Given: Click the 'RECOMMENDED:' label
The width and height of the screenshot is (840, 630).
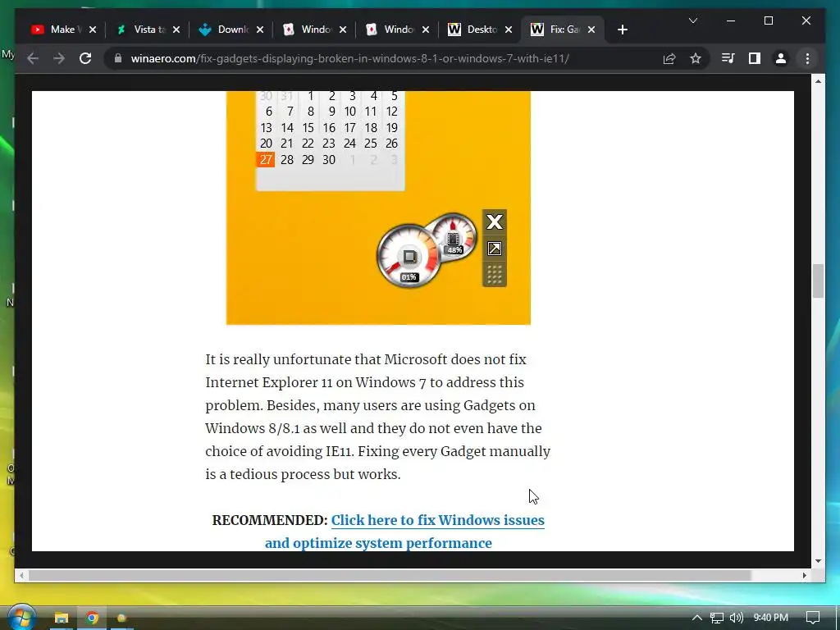Looking at the screenshot, I should click(269, 520).
